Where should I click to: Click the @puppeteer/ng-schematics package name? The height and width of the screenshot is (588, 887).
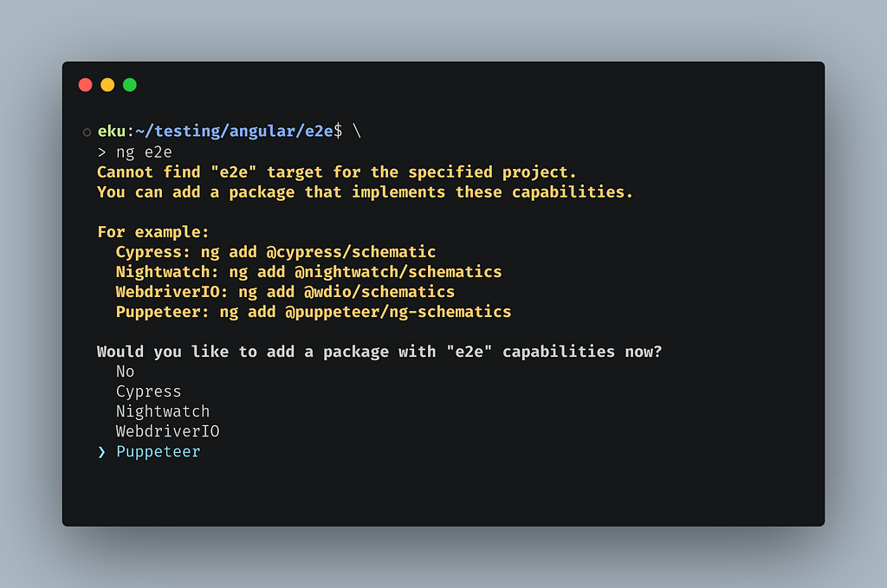398,312
